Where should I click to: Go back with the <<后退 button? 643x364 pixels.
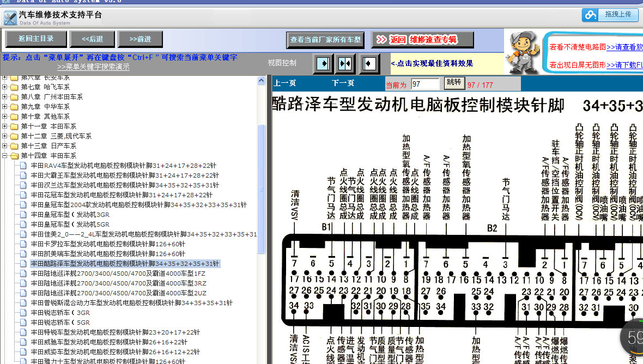tap(92, 39)
